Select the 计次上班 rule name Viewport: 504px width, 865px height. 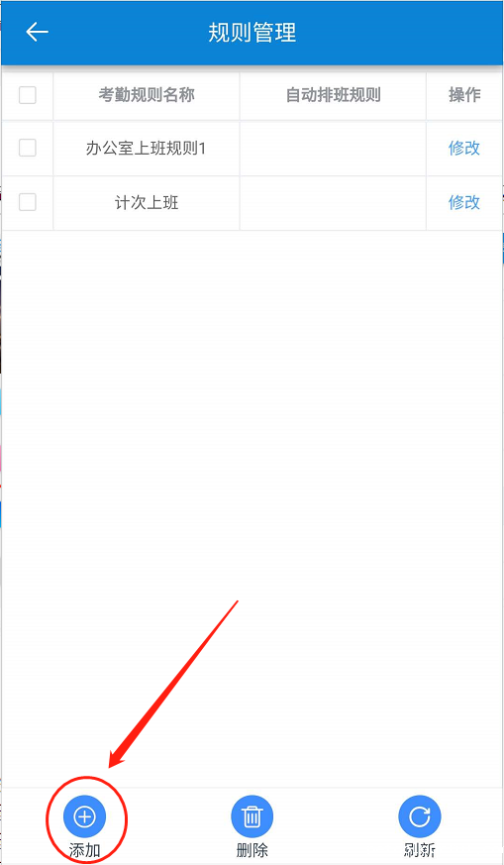click(147, 202)
